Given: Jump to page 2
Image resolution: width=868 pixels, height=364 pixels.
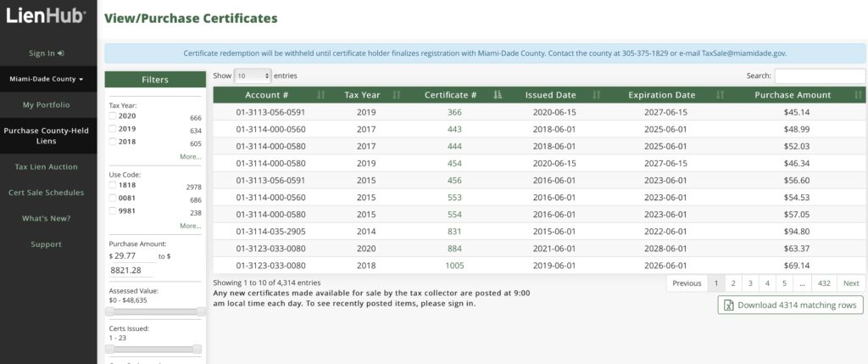Looking at the screenshot, I should point(733,283).
